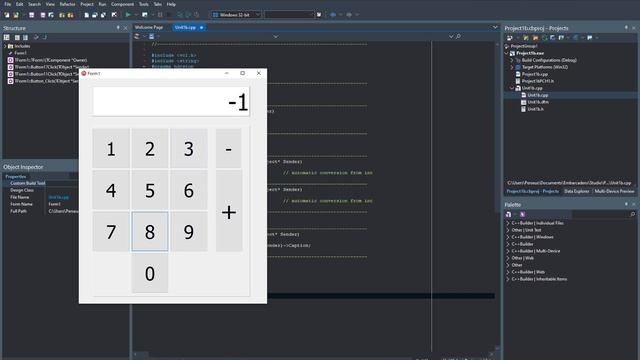Click the Form Name property row
The image size is (640, 360).
[40, 204]
